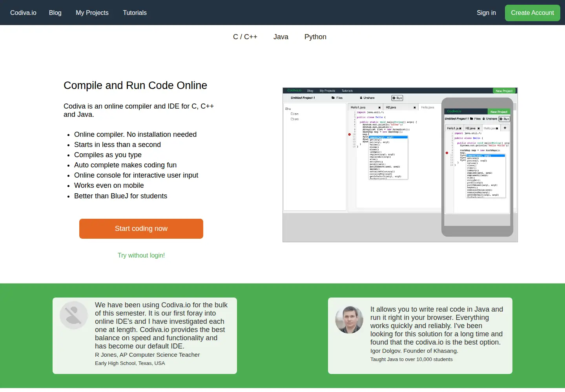Screen dimensions: 565x392
Task: Click 'R Jones, AP Computer Science Teacher' text
Action: coord(147,355)
